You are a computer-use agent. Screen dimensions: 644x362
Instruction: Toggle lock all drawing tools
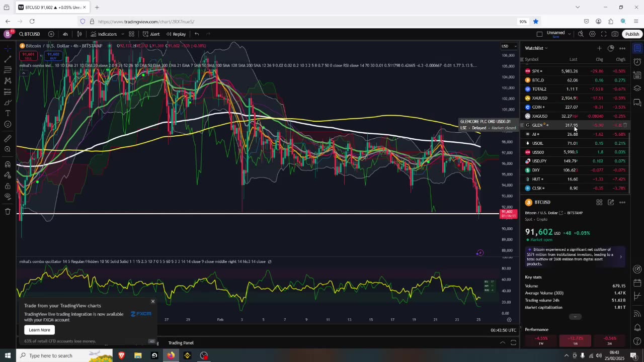8,186
